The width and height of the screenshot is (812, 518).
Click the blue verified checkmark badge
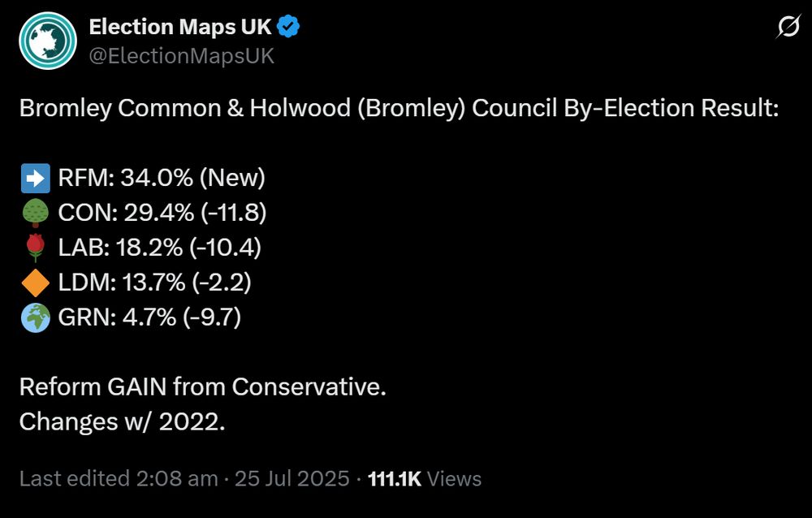(x=288, y=27)
